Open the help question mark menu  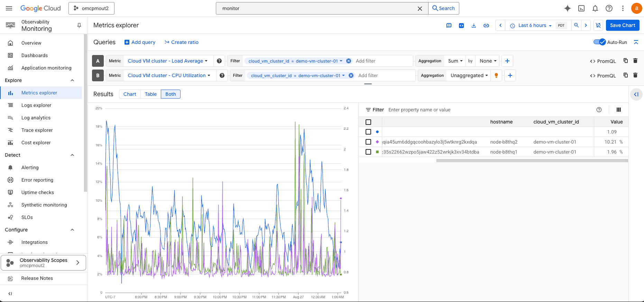pyautogui.click(x=609, y=8)
